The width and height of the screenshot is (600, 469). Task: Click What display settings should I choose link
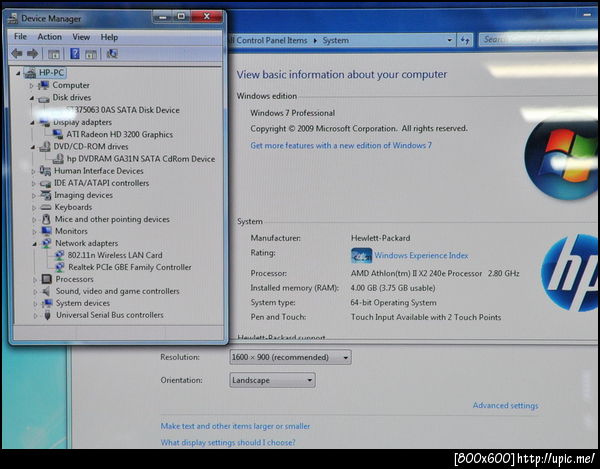228,442
